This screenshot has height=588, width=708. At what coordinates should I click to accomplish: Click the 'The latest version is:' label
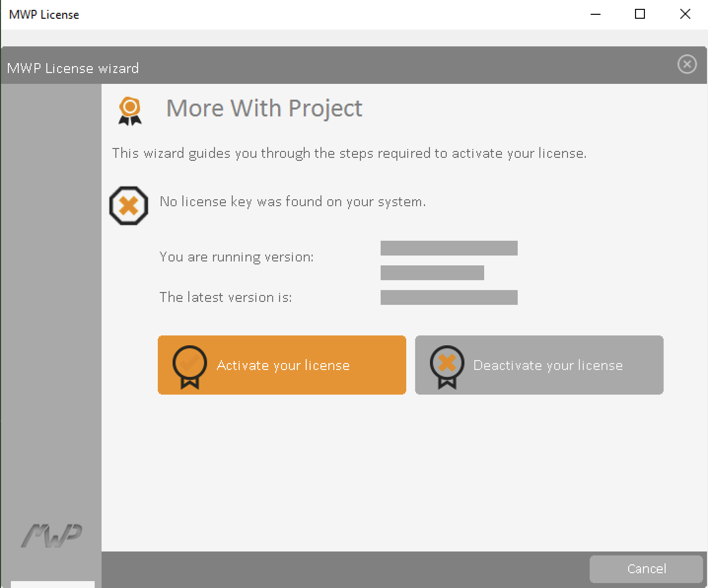click(226, 297)
